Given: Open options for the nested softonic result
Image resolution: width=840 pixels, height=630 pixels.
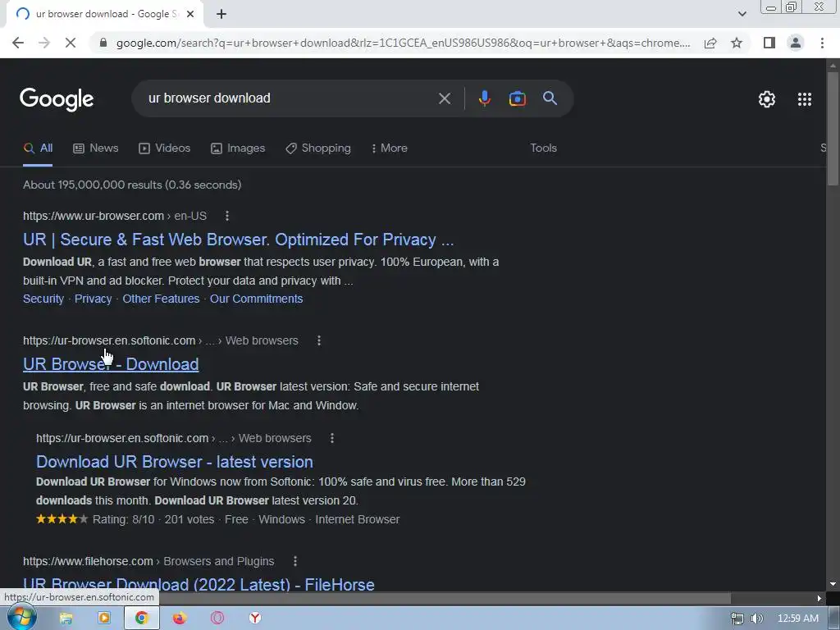Looking at the screenshot, I should tap(332, 438).
